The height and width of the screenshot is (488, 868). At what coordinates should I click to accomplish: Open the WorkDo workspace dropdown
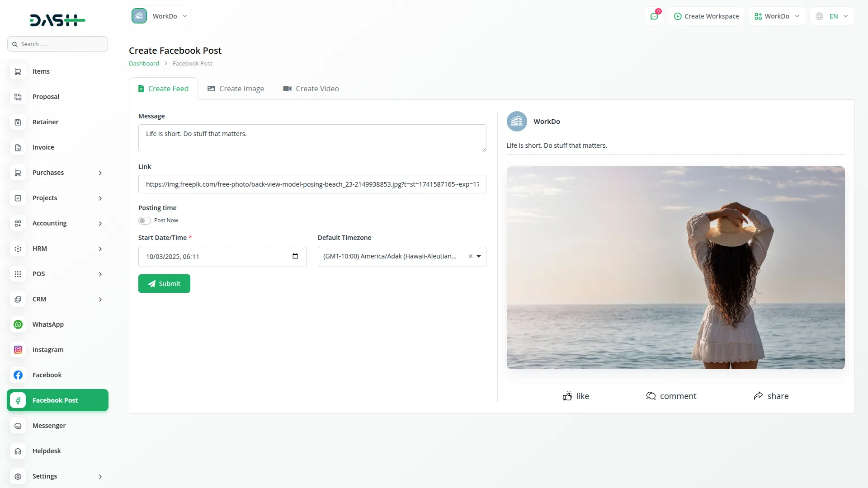click(x=160, y=16)
